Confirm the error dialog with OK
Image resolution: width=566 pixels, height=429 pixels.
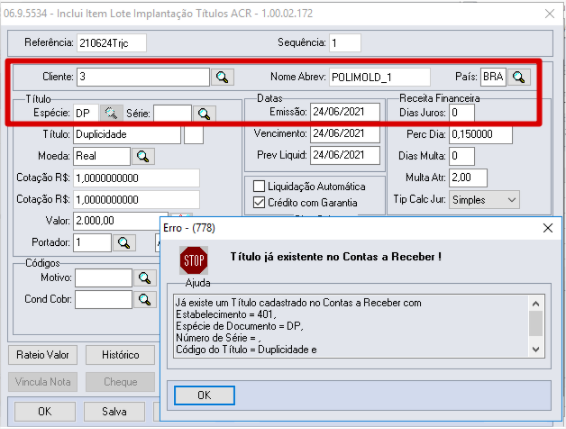204,395
